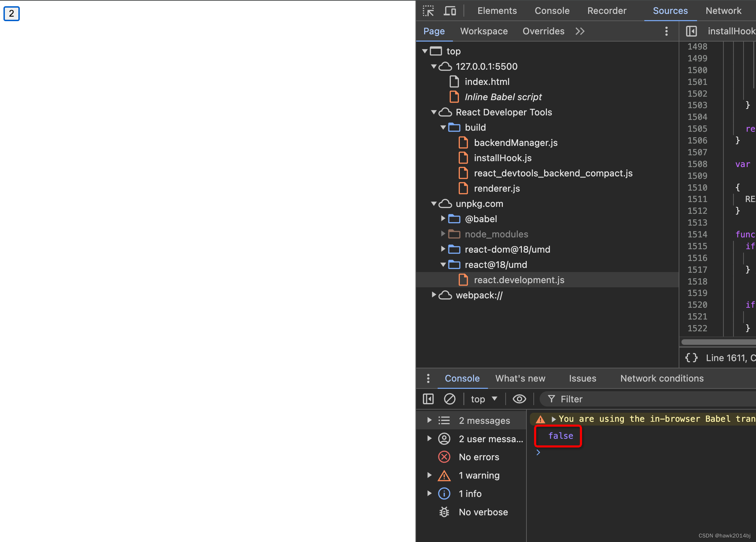Screen dimensions: 756x542
Task: Toggle the device toolbar icon
Action: point(450,11)
